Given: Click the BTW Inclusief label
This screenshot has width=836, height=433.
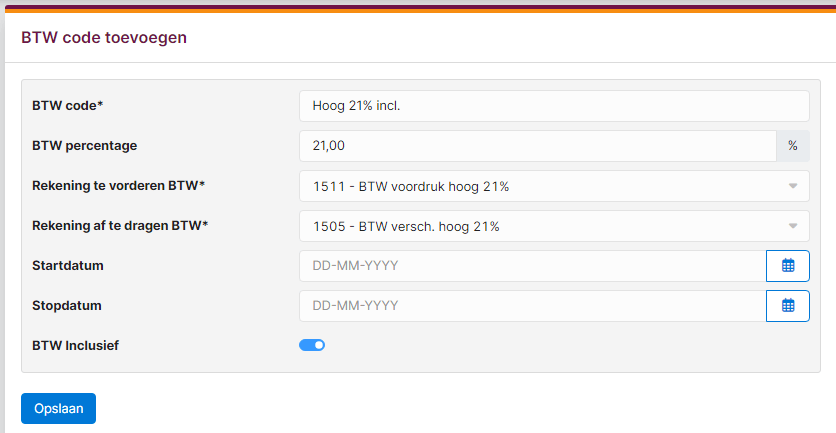Looking at the screenshot, I should click(x=76, y=346).
